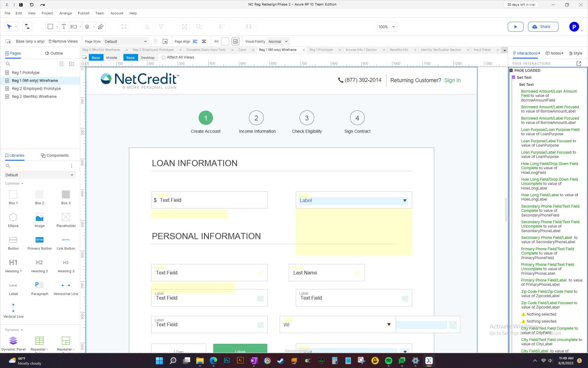
Task: Pick the Placeholder widget from library
Action: click(66, 220)
